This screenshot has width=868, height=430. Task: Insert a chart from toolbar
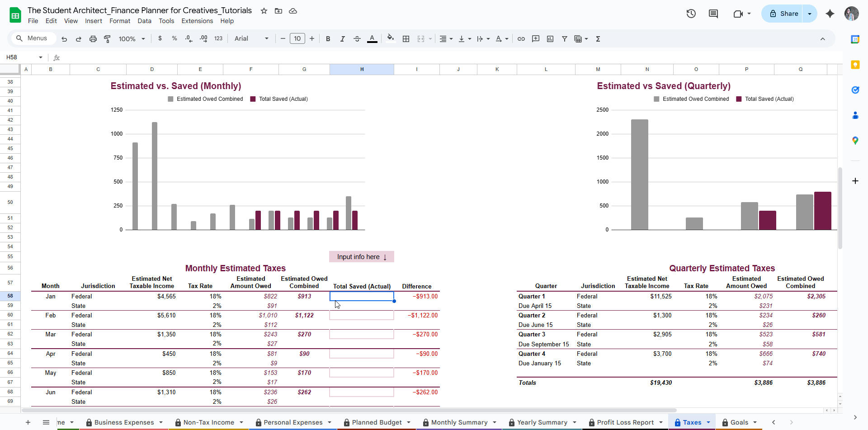click(x=550, y=39)
